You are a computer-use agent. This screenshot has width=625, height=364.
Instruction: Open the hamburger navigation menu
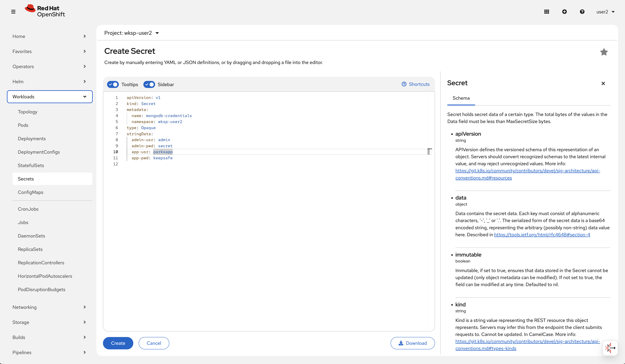point(13,12)
